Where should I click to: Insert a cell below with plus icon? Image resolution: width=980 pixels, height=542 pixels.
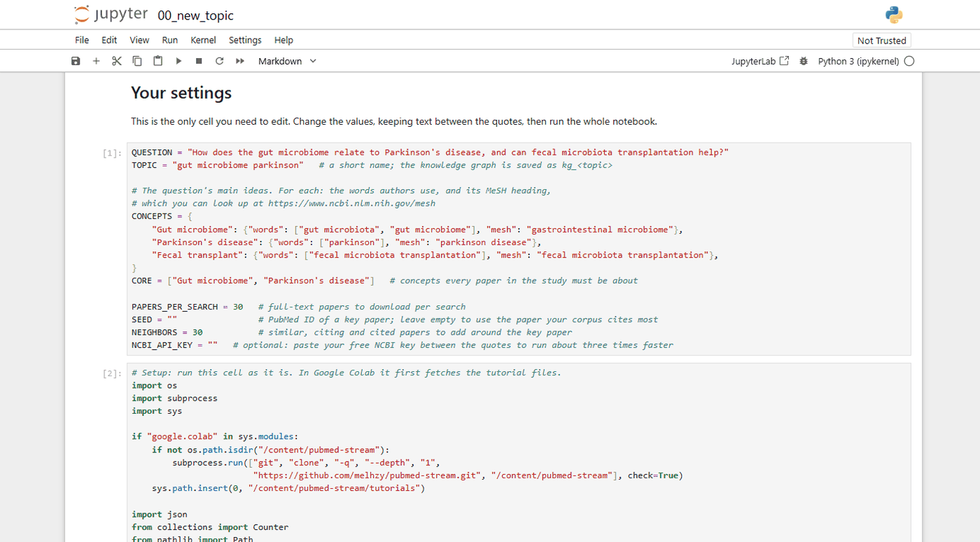96,61
